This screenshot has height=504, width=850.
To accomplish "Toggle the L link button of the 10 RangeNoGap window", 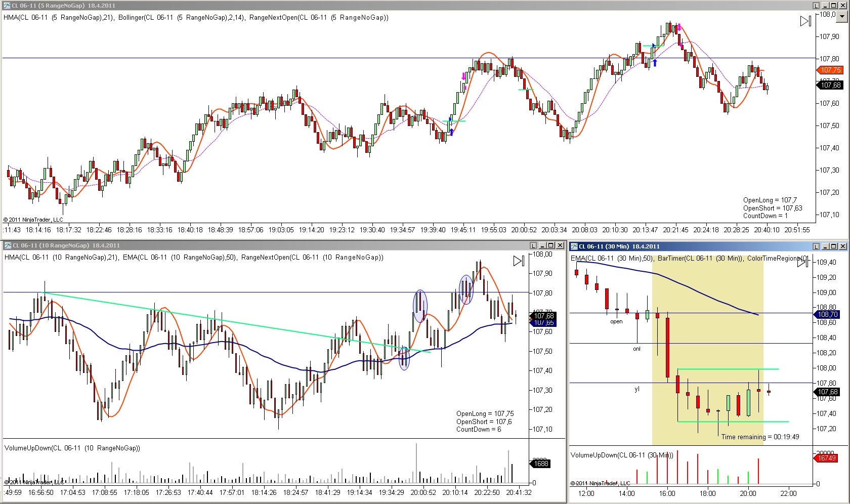I will coord(533,245).
